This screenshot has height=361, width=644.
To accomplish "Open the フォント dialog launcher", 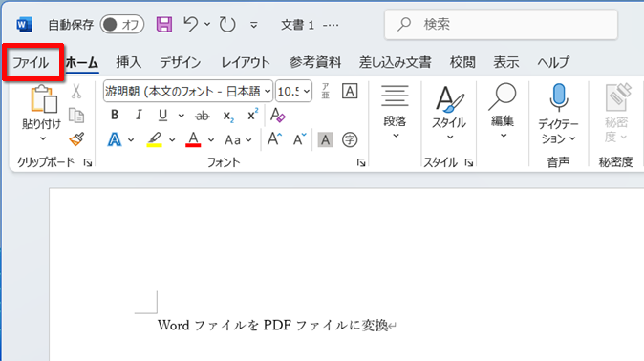I will pyautogui.click(x=361, y=163).
